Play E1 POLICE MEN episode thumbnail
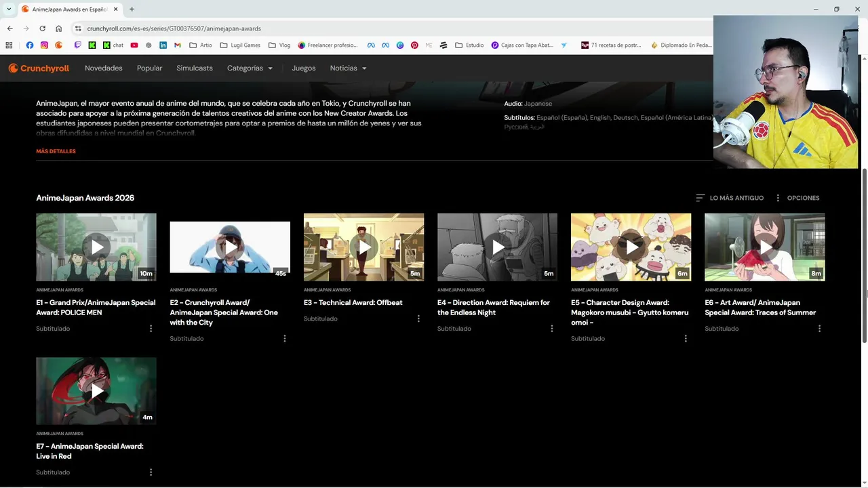 click(x=96, y=247)
